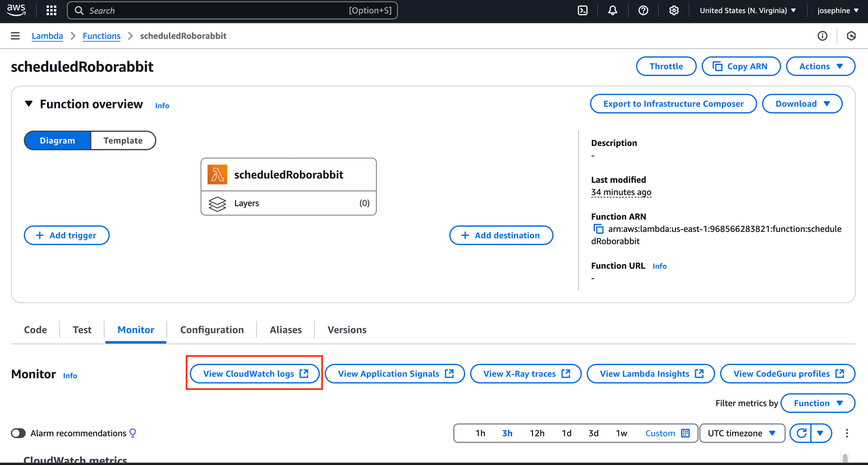Viewport: 868px width, 465px height.
Task: Select the 3d time range
Action: (x=593, y=433)
